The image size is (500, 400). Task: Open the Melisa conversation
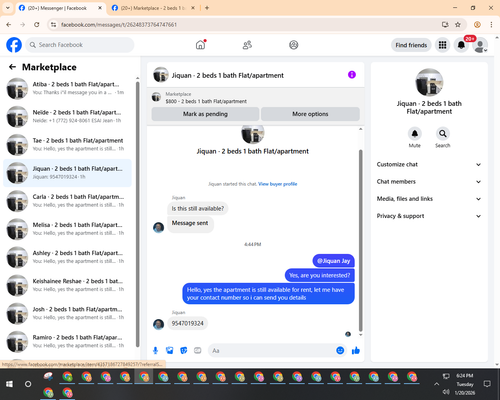point(68,229)
